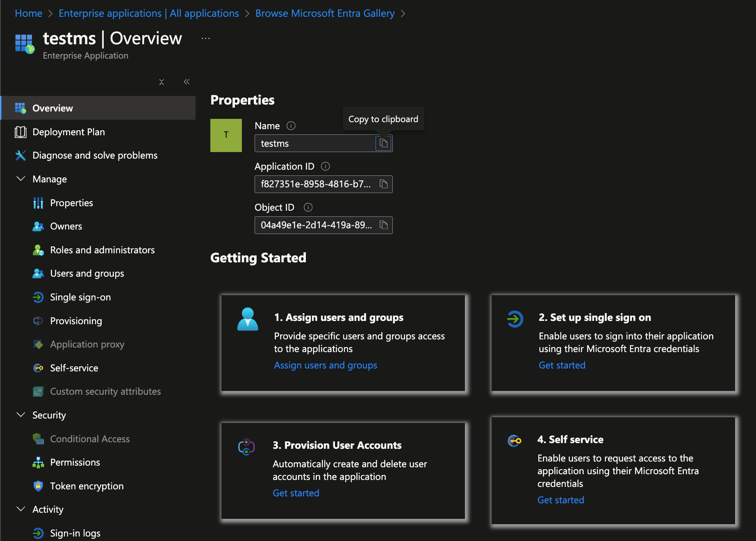This screenshot has width=756, height=541.
Task: Open Single sign-on in sidebar
Action: tap(80, 297)
